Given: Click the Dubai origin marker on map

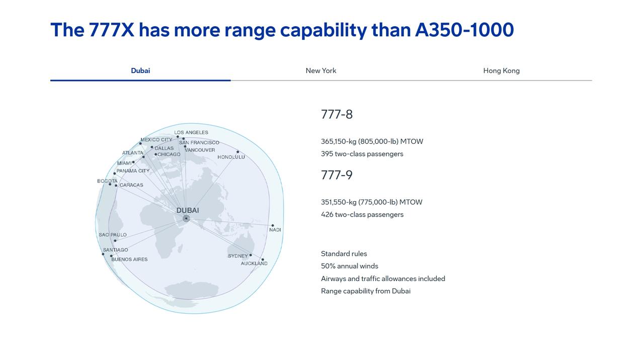Looking at the screenshot, I should (x=186, y=218).
